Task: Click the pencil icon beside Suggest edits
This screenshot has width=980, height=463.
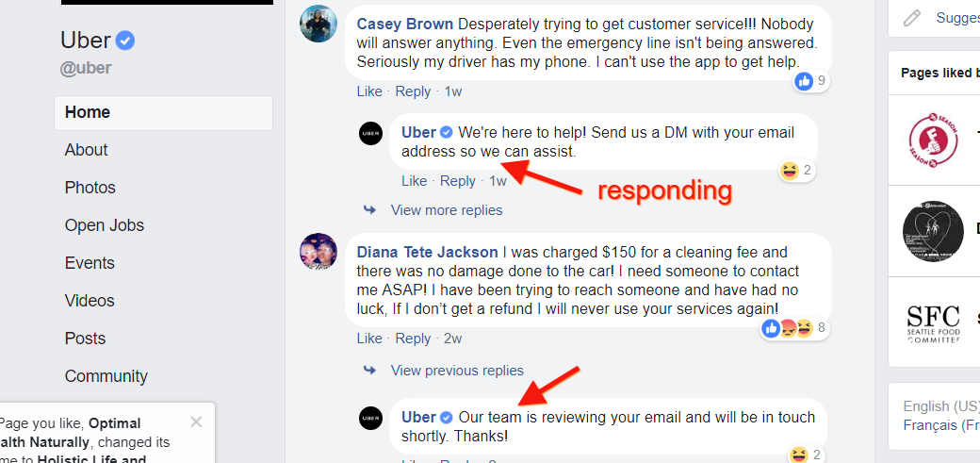Action: pos(912,18)
